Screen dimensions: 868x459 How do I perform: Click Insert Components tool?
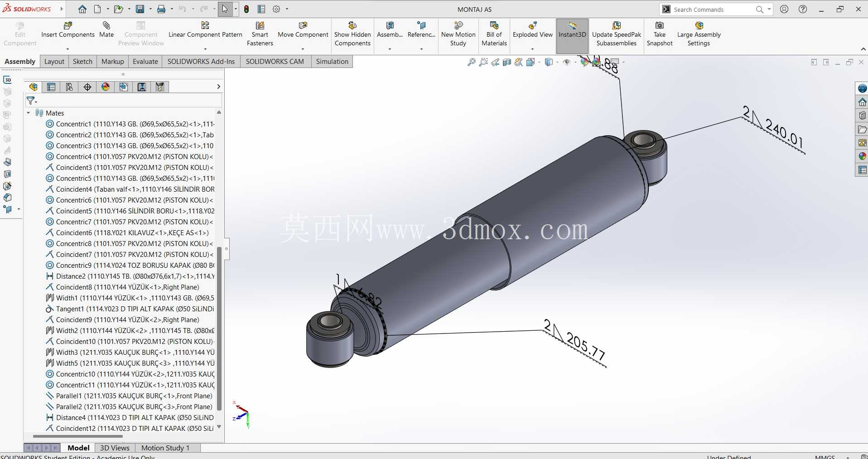tap(68, 30)
